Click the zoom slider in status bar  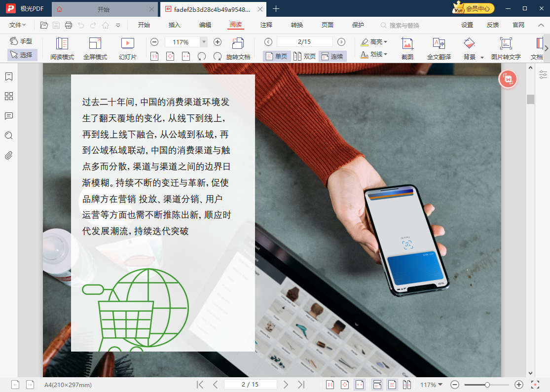pyautogui.click(x=487, y=385)
